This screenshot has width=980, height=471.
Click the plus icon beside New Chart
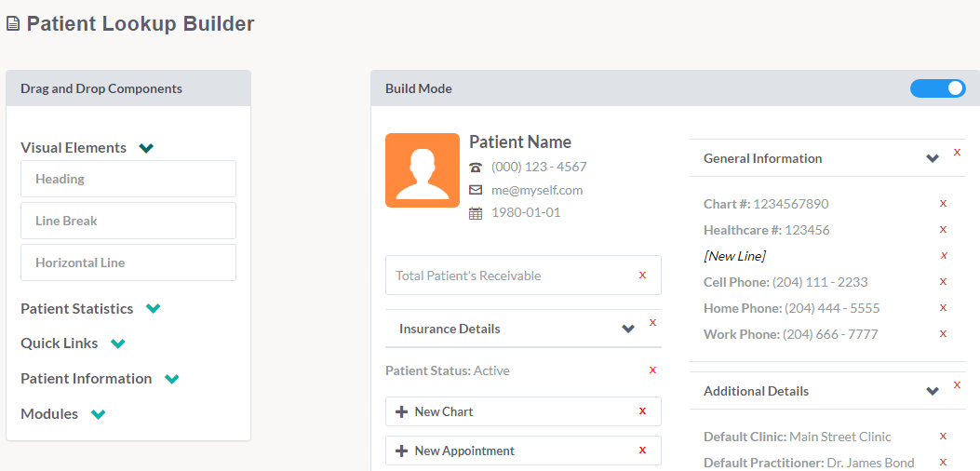[402, 411]
